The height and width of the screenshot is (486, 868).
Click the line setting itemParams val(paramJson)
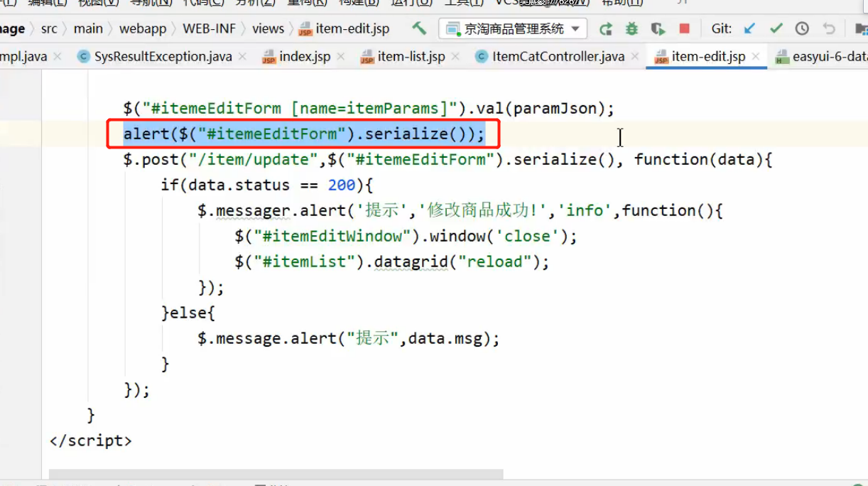click(x=369, y=108)
